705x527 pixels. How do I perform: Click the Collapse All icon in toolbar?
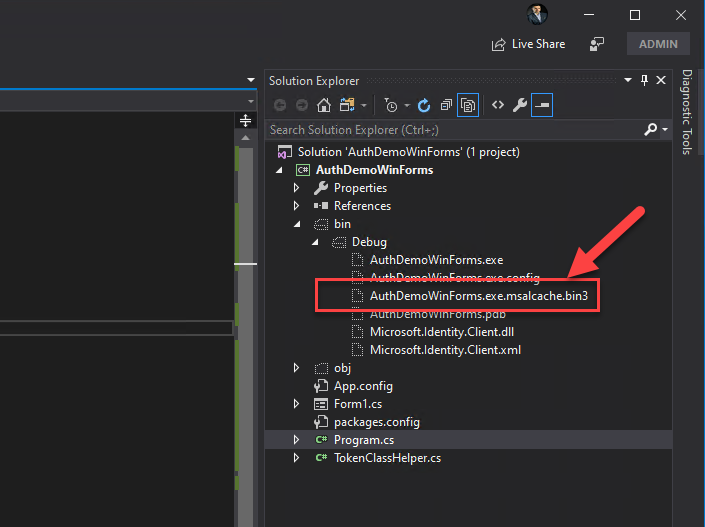click(446, 105)
